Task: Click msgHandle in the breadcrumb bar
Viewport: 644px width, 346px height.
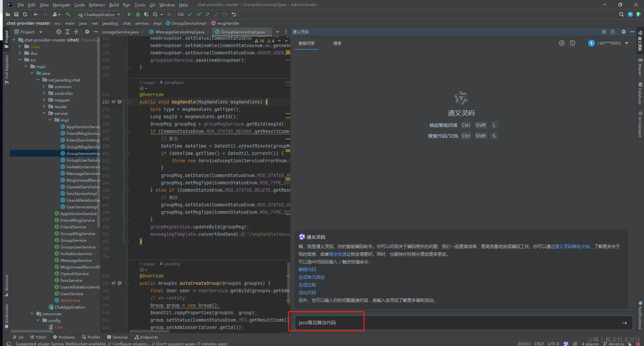Action: pos(225,23)
